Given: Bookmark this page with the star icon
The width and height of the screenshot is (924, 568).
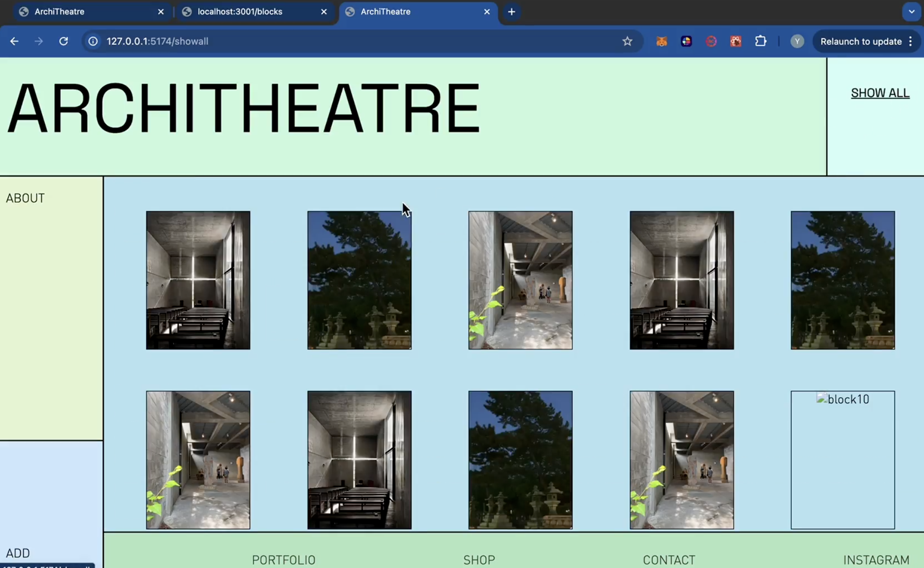Looking at the screenshot, I should 627,42.
